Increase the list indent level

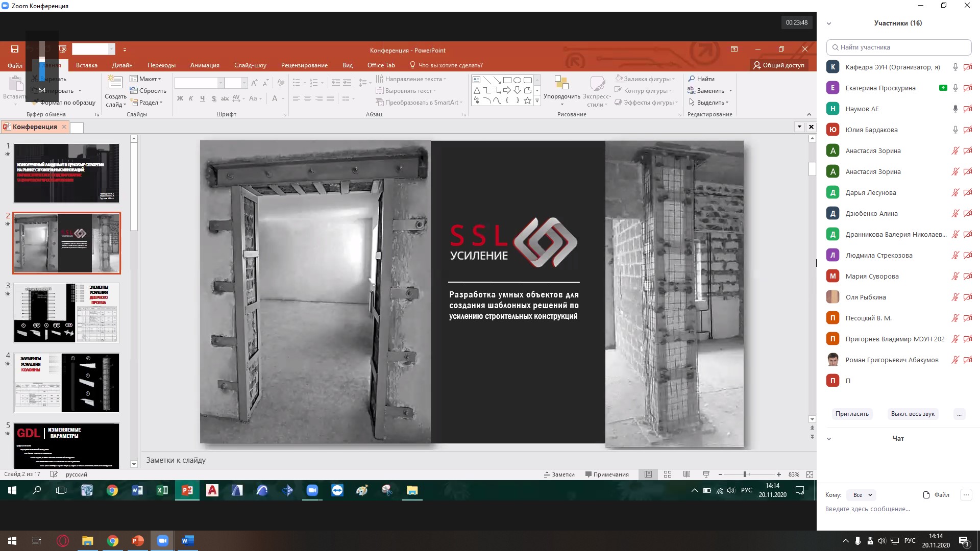(347, 83)
